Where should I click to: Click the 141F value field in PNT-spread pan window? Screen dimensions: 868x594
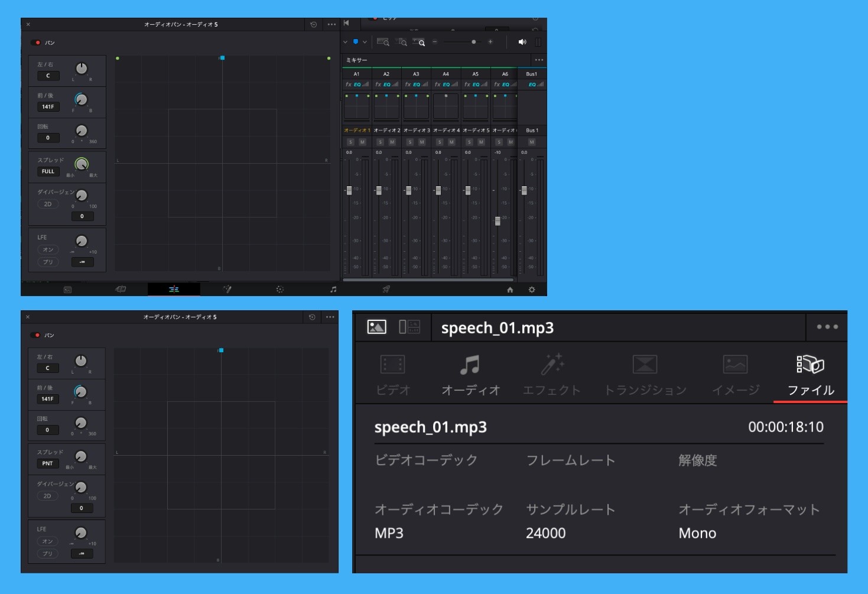(x=47, y=399)
